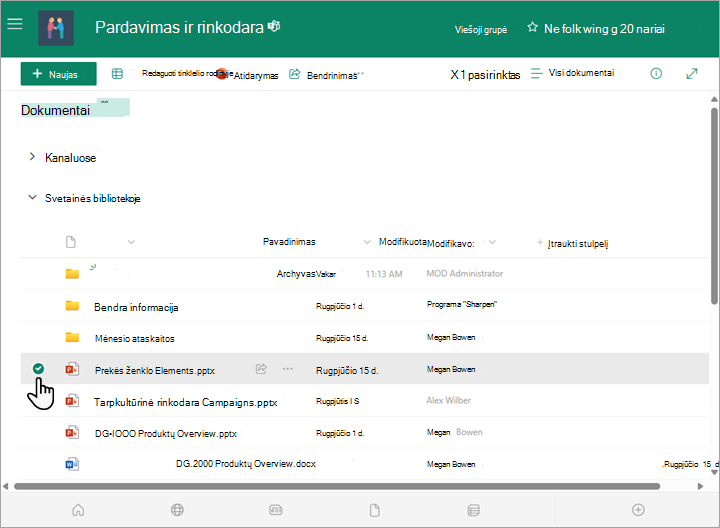Click PowerPoint icon of Tarpkultūrinė rinkodara Campaigns
Screen dimensions: 720x528
coord(72,401)
